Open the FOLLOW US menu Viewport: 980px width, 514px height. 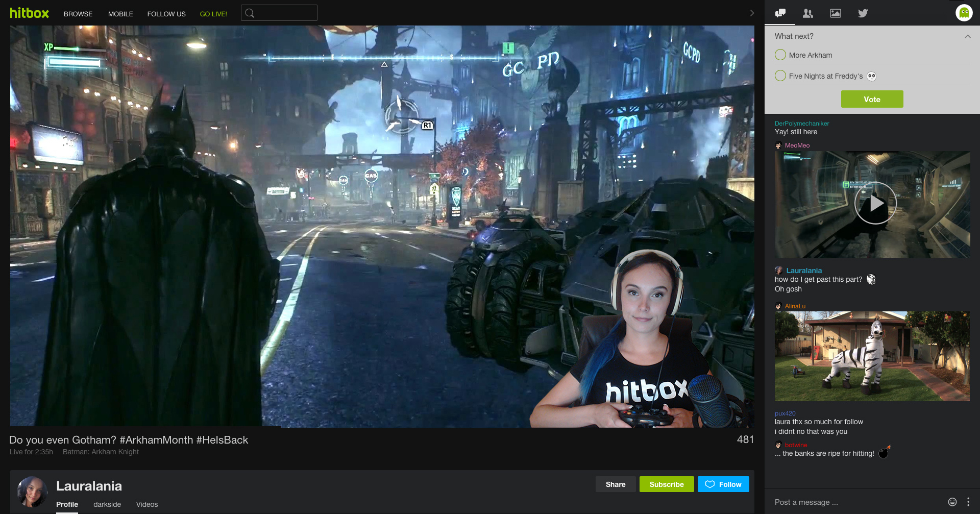click(166, 14)
